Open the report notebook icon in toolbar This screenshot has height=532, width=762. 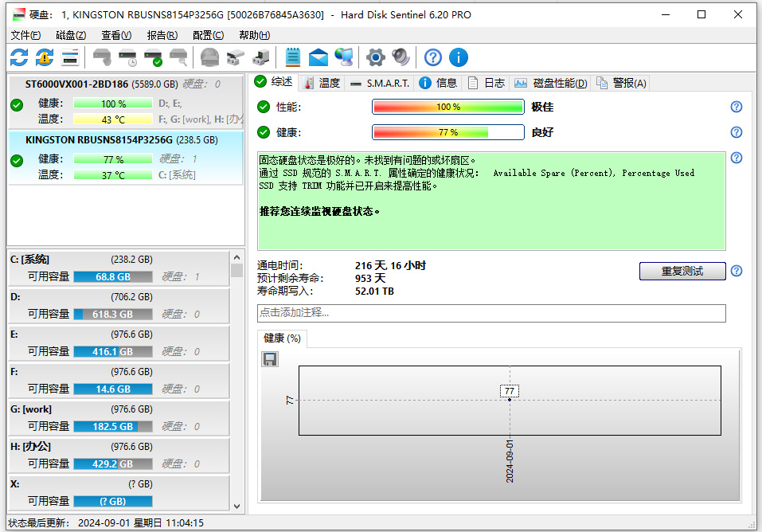click(293, 57)
